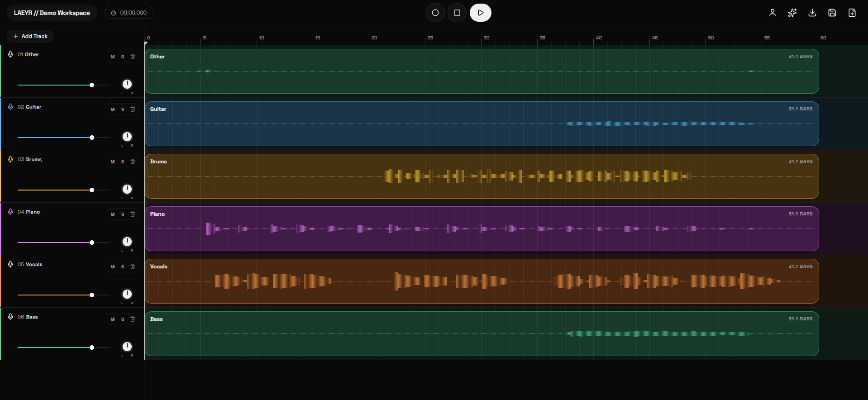Click the stop button in transport

[457, 13]
